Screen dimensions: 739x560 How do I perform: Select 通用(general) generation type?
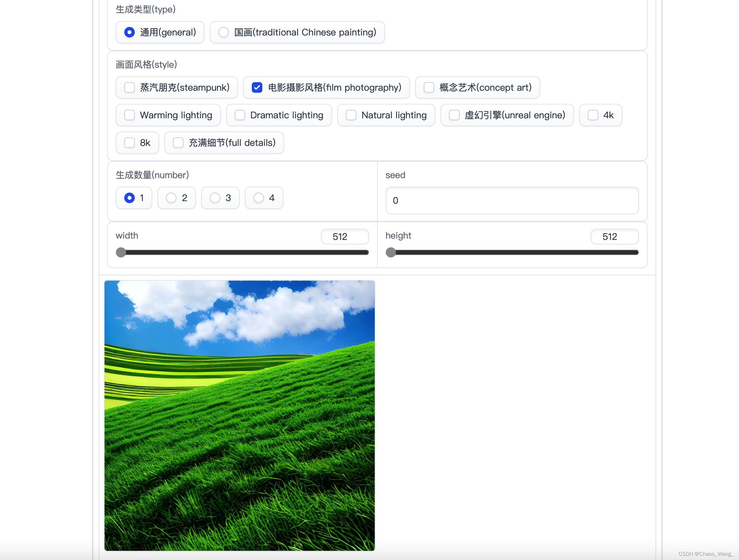(130, 32)
